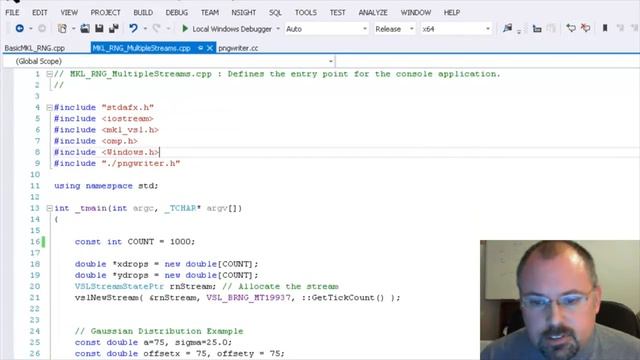Click the New Project toolbar icon
Viewport: 640px width, 360px height.
click(62, 28)
